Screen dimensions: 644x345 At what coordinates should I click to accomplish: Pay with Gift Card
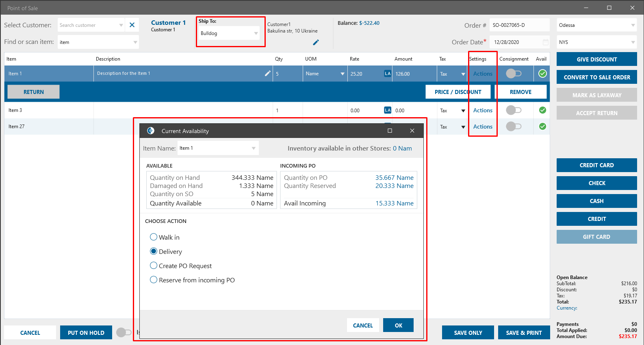click(x=596, y=237)
